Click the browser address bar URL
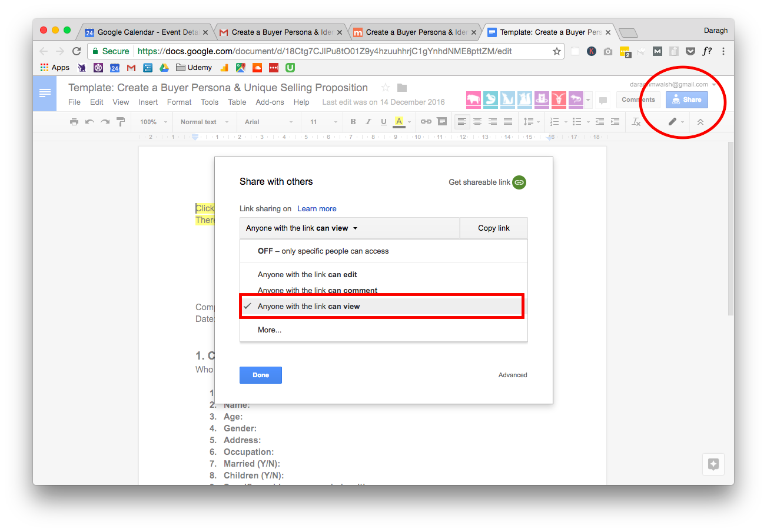This screenshot has width=767, height=532. (x=324, y=51)
